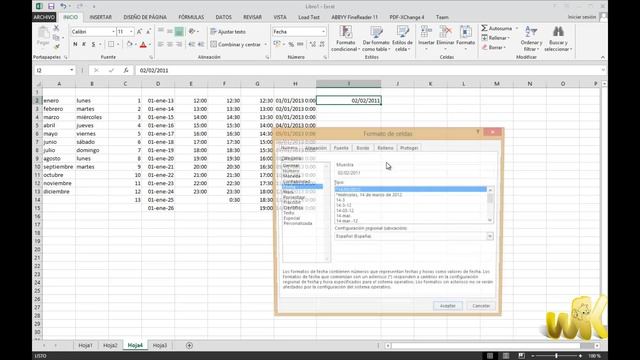The width and height of the screenshot is (640, 360).
Task: Open the ARCHIVO tab
Action: [44, 17]
